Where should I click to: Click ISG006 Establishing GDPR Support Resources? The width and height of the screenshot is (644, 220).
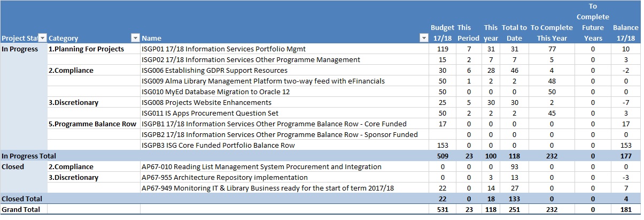pyautogui.click(x=214, y=70)
